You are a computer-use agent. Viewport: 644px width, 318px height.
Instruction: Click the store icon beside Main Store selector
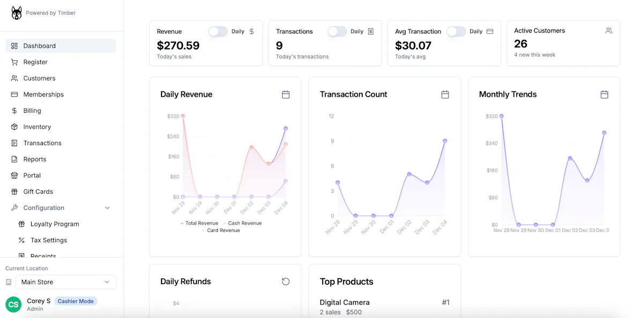coord(9,282)
